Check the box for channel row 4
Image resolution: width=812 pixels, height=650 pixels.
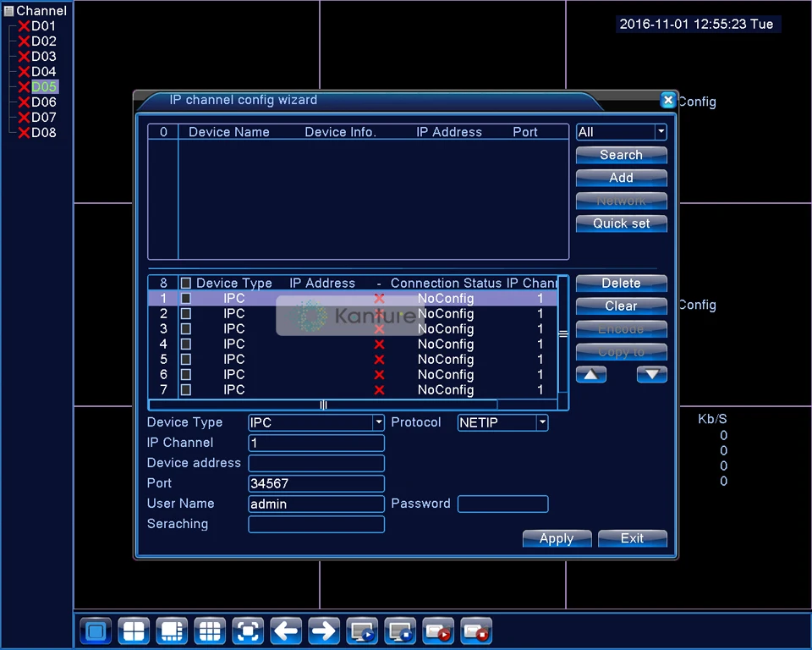pyautogui.click(x=185, y=344)
